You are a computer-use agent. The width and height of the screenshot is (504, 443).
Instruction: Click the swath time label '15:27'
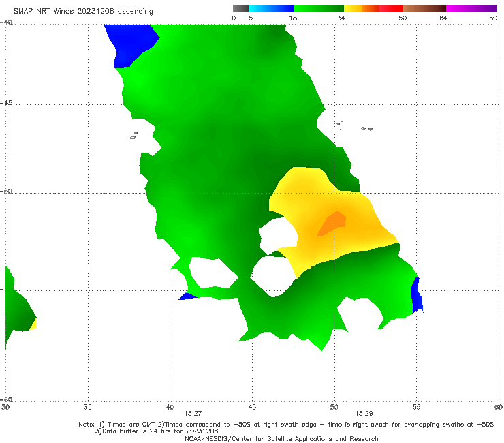pos(193,414)
